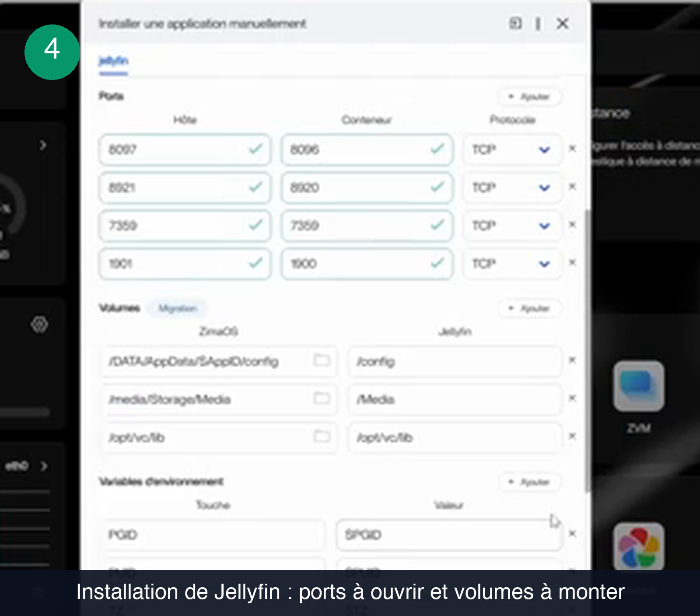700x616 pixels.
Task: Add an environment variable with the Ajouter button
Action: (529, 482)
